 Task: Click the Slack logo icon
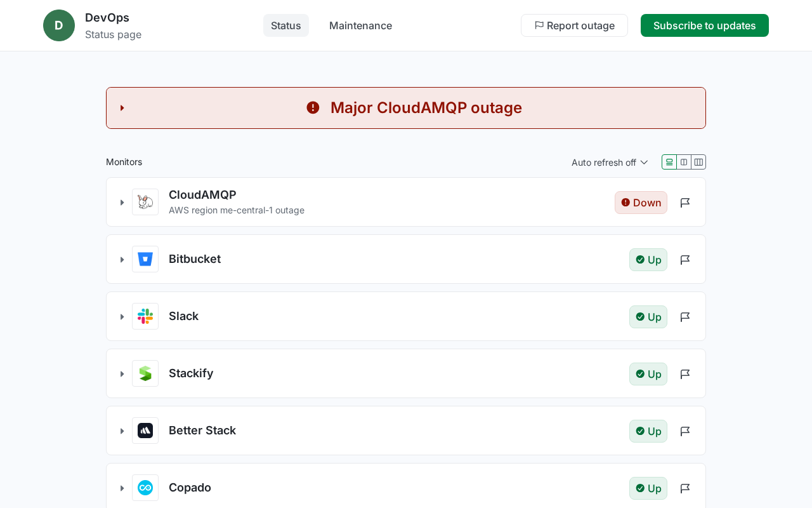click(145, 316)
